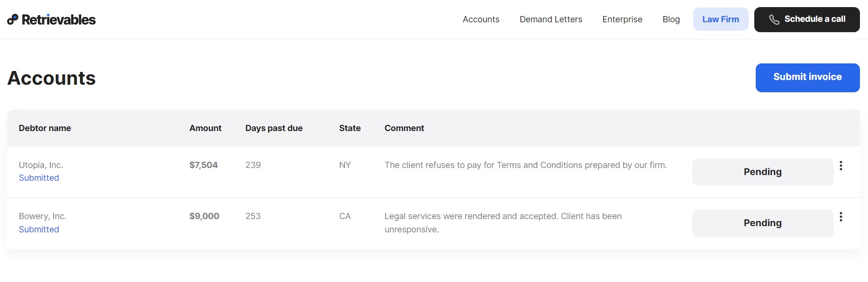868x282 pixels.
Task: Sort by the Debtor name column header
Action: 45,128
